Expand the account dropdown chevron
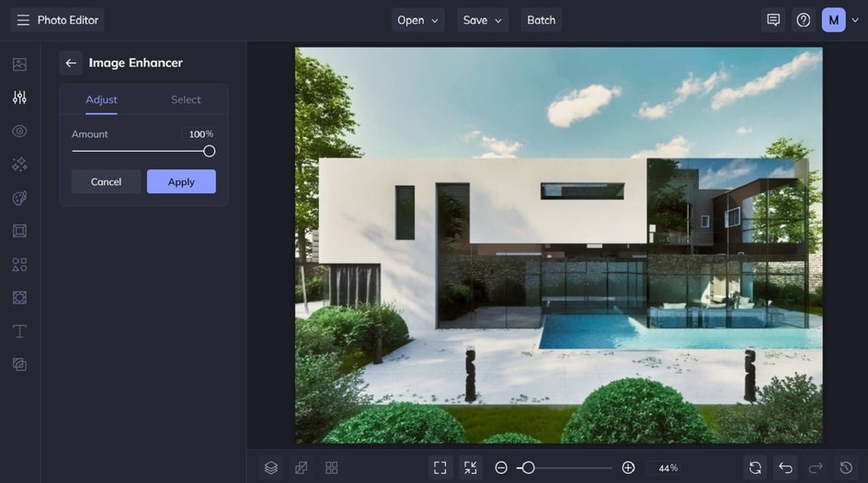This screenshot has height=483, width=868. coord(855,20)
